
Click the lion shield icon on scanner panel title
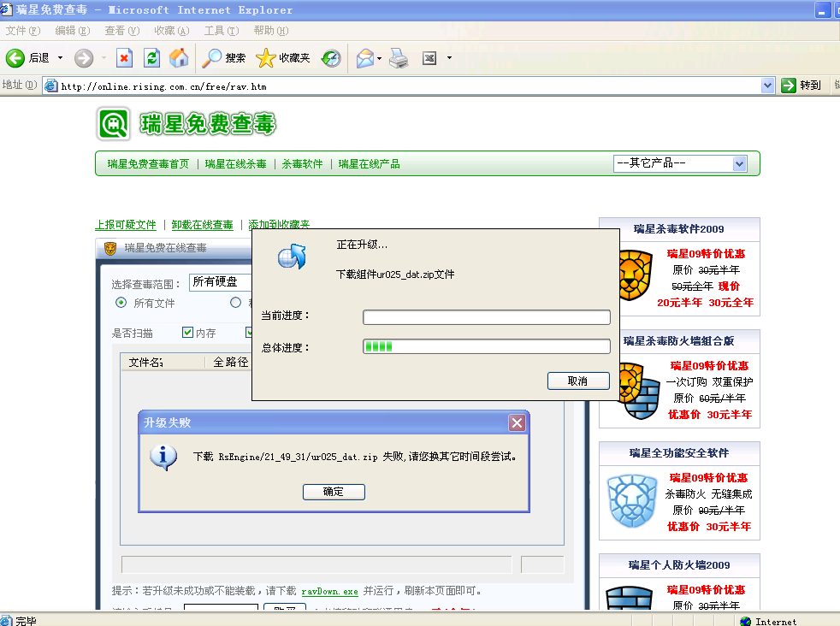pyautogui.click(x=110, y=249)
